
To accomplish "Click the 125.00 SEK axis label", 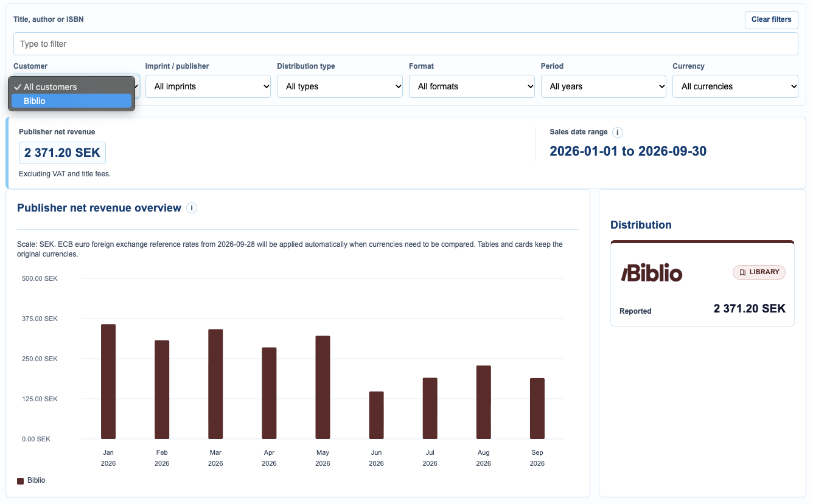I will [x=40, y=399].
